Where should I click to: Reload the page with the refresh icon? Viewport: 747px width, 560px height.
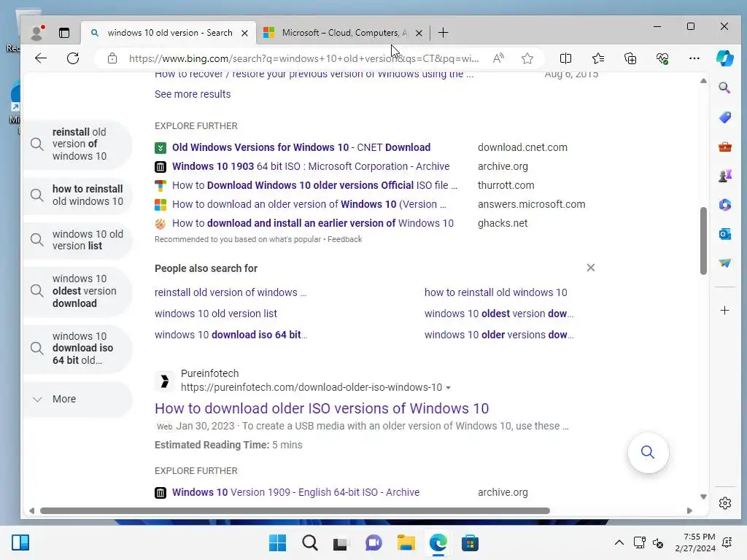(x=73, y=58)
